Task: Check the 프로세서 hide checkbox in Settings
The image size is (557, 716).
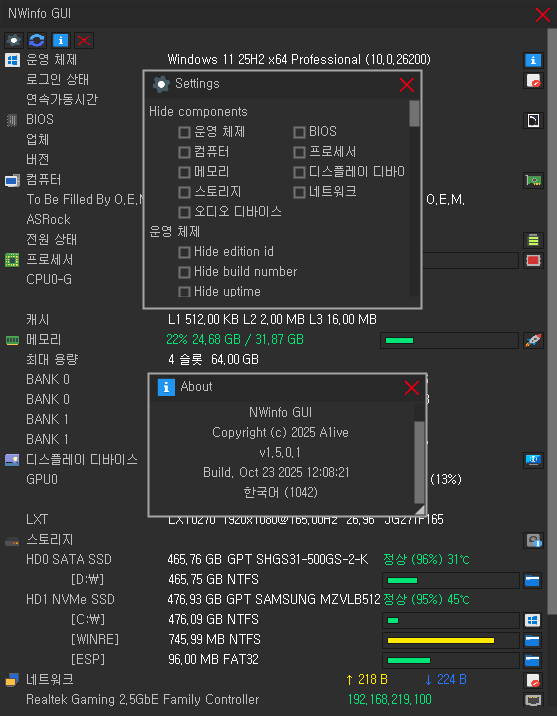Action: coord(299,153)
